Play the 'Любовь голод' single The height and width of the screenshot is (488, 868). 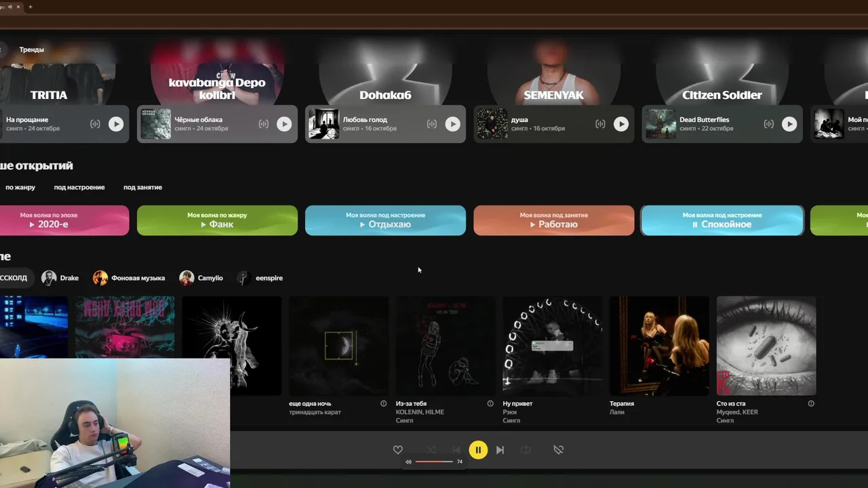[x=452, y=124]
